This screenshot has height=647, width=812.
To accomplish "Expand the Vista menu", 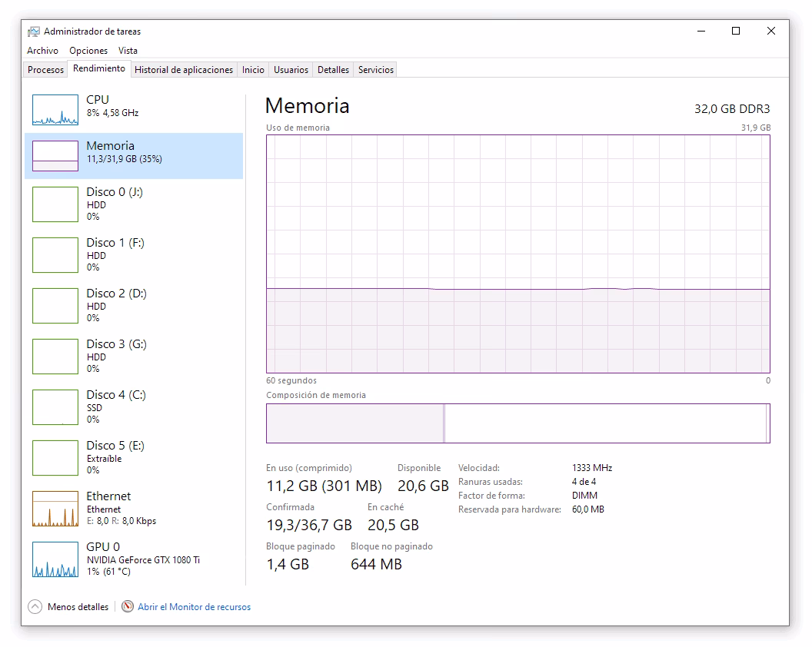I will tap(128, 51).
